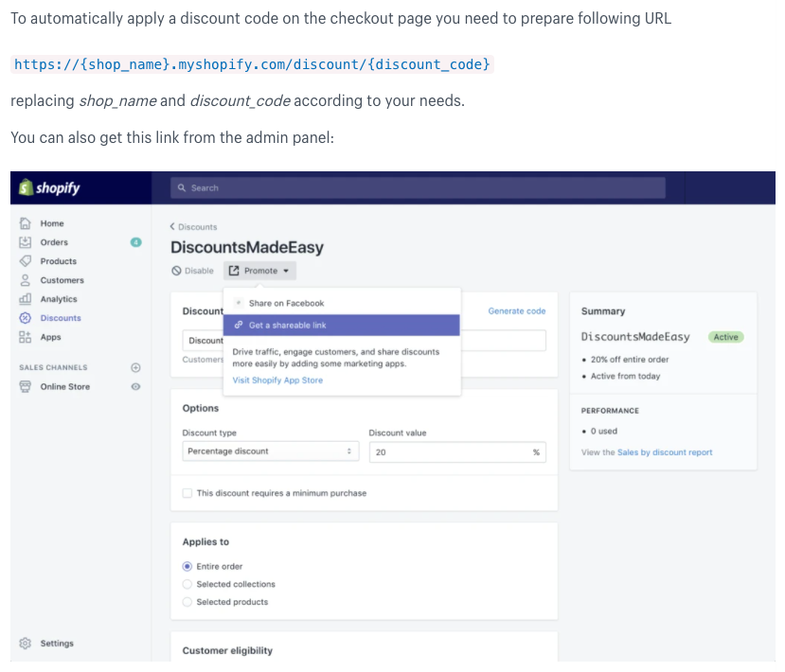Open Settings in sidebar
This screenshot has height=672, width=785.
(57, 643)
